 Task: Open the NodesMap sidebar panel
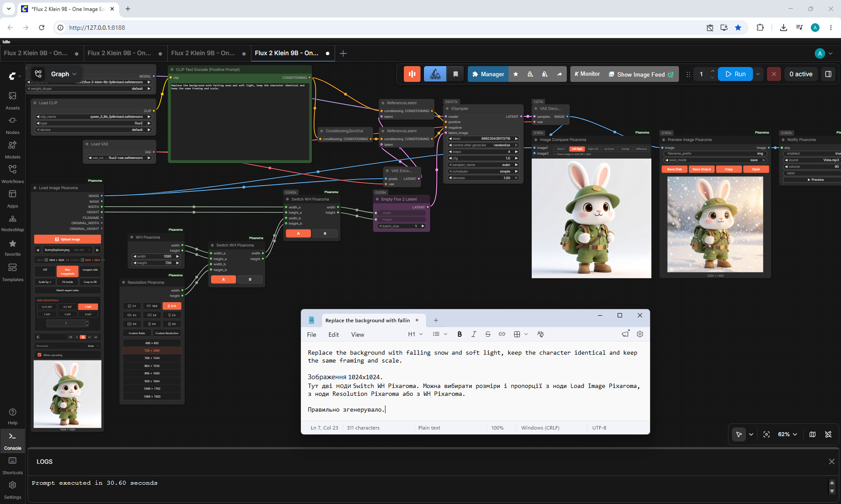point(13,223)
